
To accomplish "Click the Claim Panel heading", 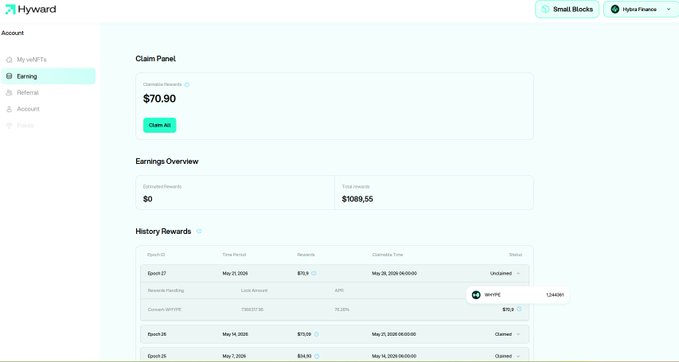I will [155, 59].
